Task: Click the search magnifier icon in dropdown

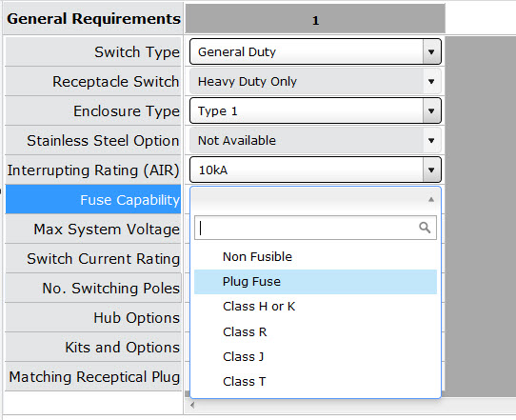Action: pyautogui.click(x=425, y=228)
